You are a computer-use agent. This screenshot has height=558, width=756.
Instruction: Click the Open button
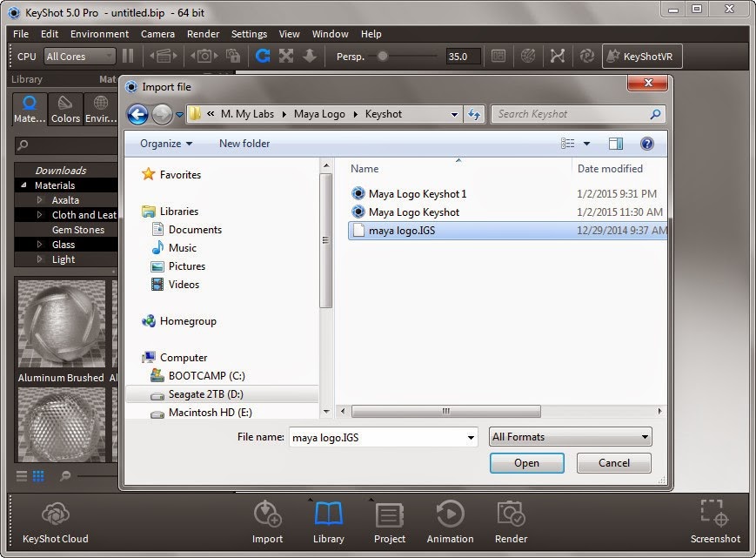[x=526, y=463]
